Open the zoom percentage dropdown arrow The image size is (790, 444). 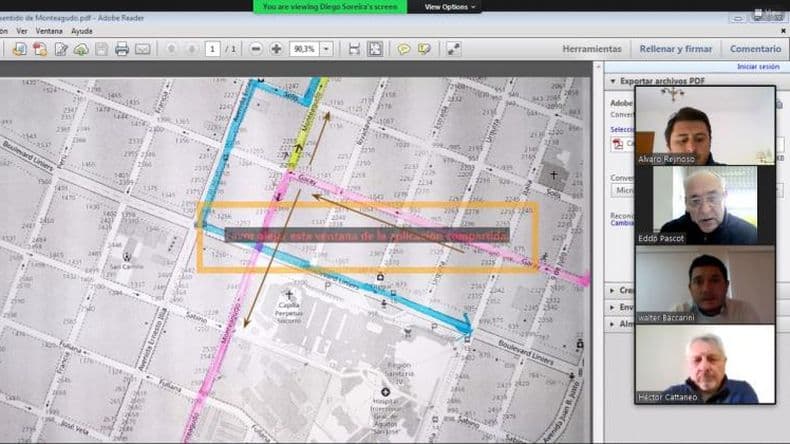pos(326,49)
